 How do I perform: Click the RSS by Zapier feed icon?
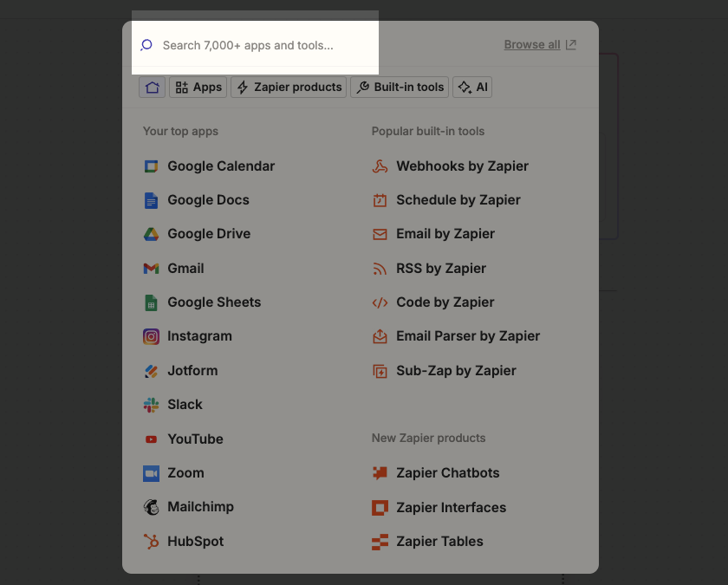tap(380, 269)
